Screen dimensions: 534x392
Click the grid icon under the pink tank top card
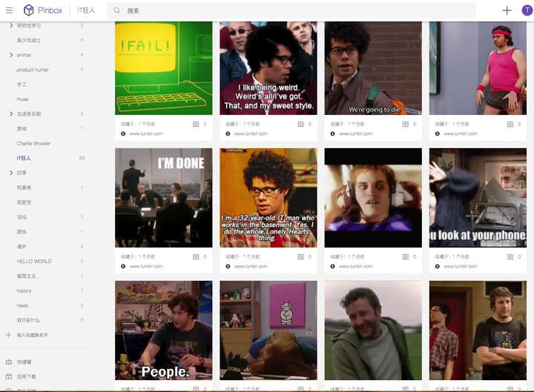pyautogui.click(x=510, y=124)
